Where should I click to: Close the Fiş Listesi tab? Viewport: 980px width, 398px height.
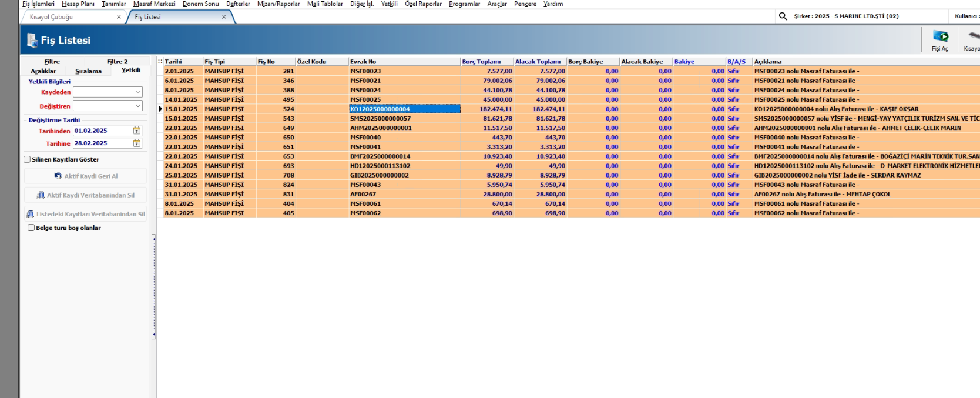point(224,16)
